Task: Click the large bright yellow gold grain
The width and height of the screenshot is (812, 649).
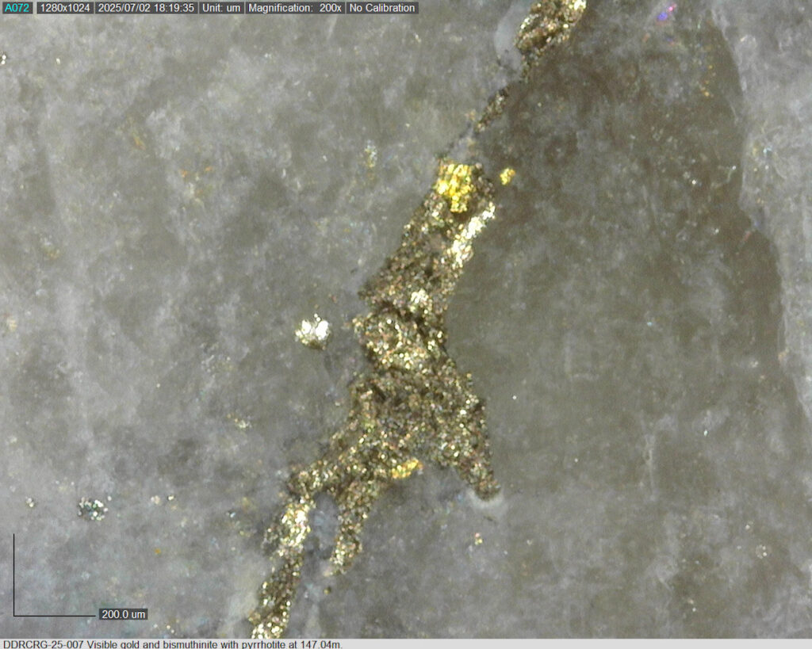Action: (454, 186)
